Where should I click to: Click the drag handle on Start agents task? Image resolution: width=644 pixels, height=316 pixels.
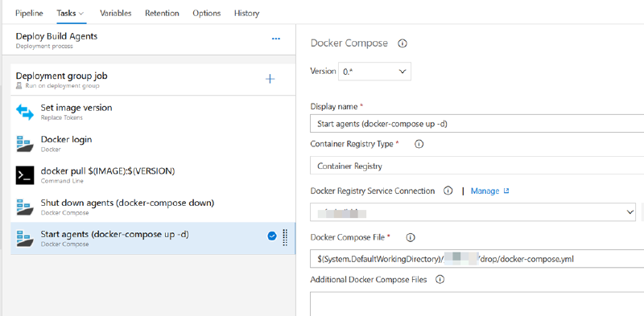[286, 238]
